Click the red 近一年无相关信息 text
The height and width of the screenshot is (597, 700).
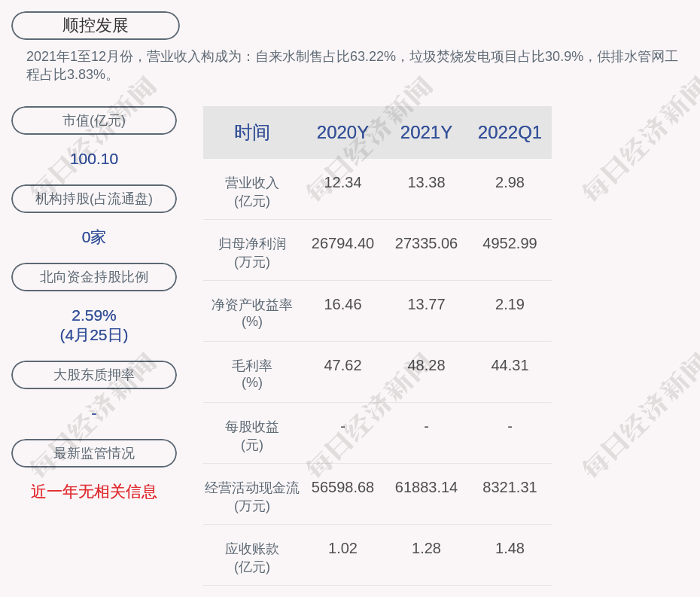[94, 492]
